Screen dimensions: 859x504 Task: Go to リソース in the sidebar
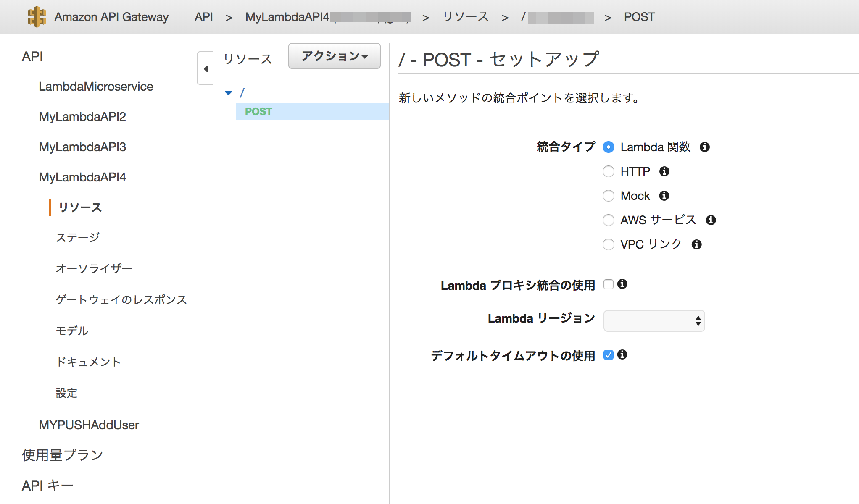pos(80,207)
